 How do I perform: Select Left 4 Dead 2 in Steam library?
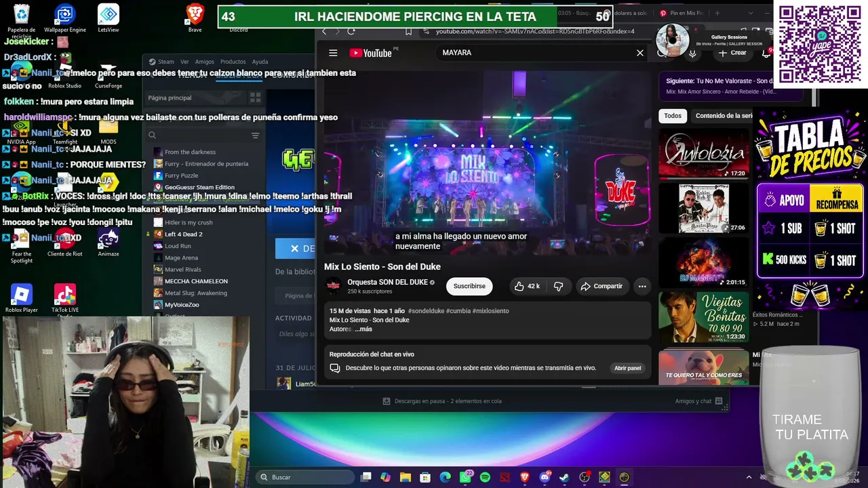coord(183,234)
